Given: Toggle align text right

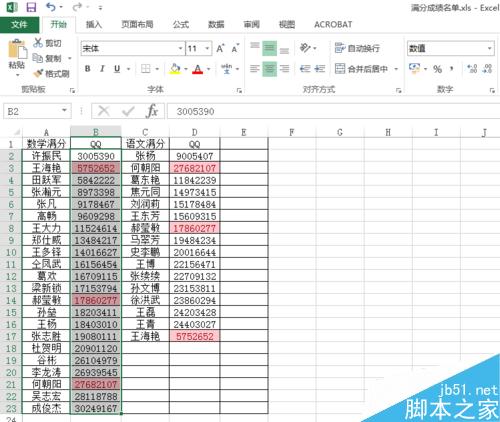Looking at the screenshot, I should click(284, 69).
